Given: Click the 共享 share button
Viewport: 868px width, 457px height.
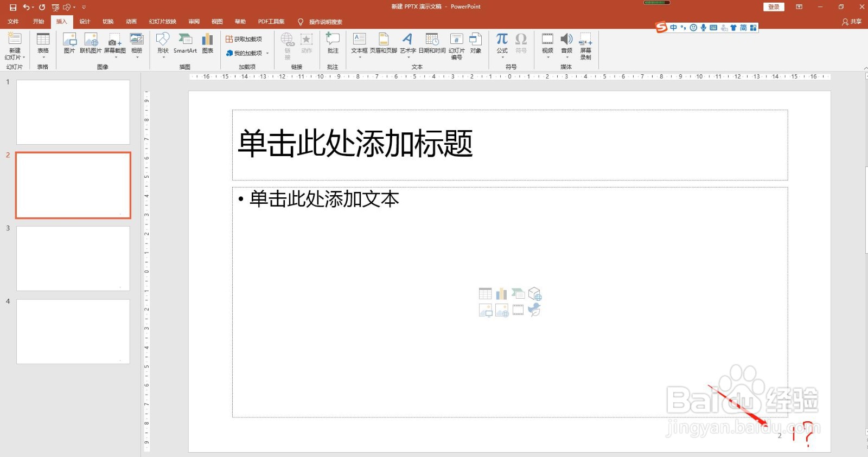Looking at the screenshot, I should [852, 22].
